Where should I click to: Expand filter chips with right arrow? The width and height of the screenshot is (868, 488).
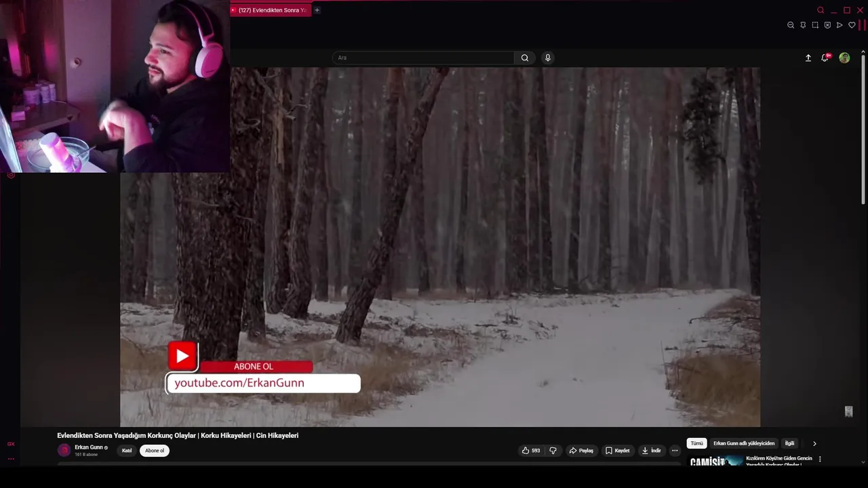coord(814,444)
